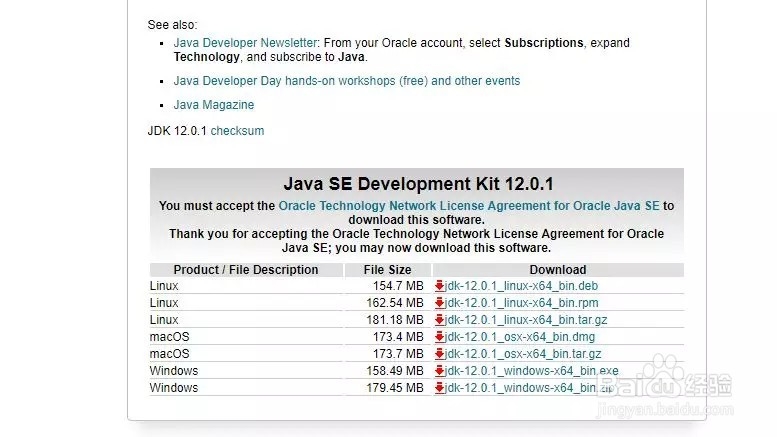Select the 179.45 MB file size cell

(395, 388)
